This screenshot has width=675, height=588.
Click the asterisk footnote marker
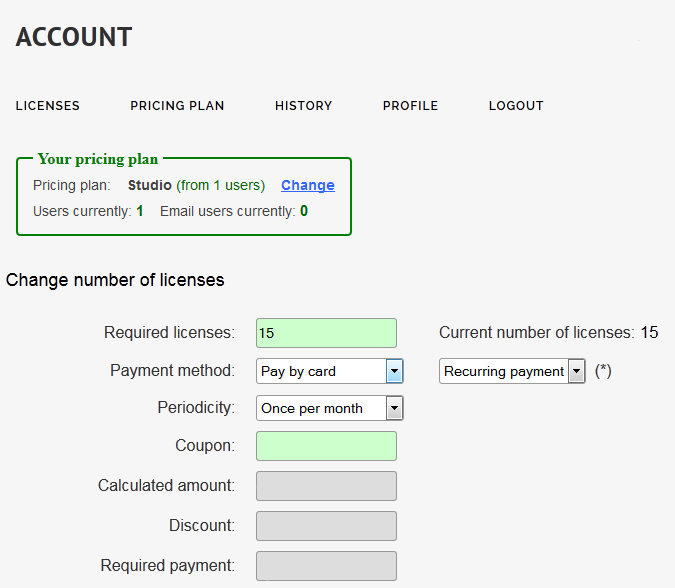(603, 371)
